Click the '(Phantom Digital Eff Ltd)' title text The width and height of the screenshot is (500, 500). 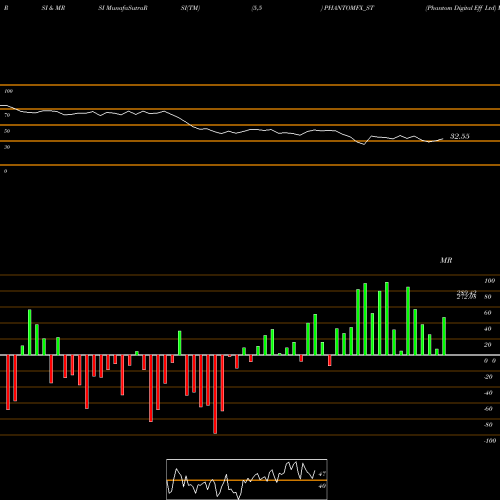coord(461,8)
